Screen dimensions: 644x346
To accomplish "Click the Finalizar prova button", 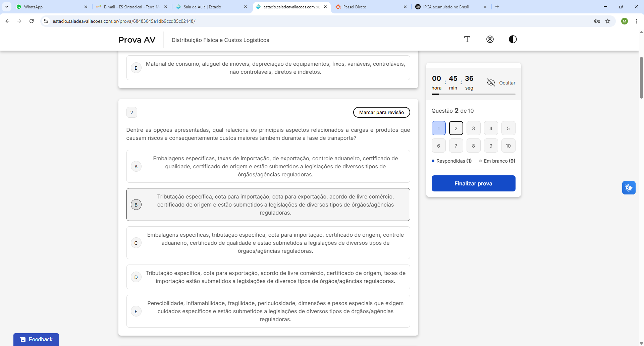I will 473,183.
